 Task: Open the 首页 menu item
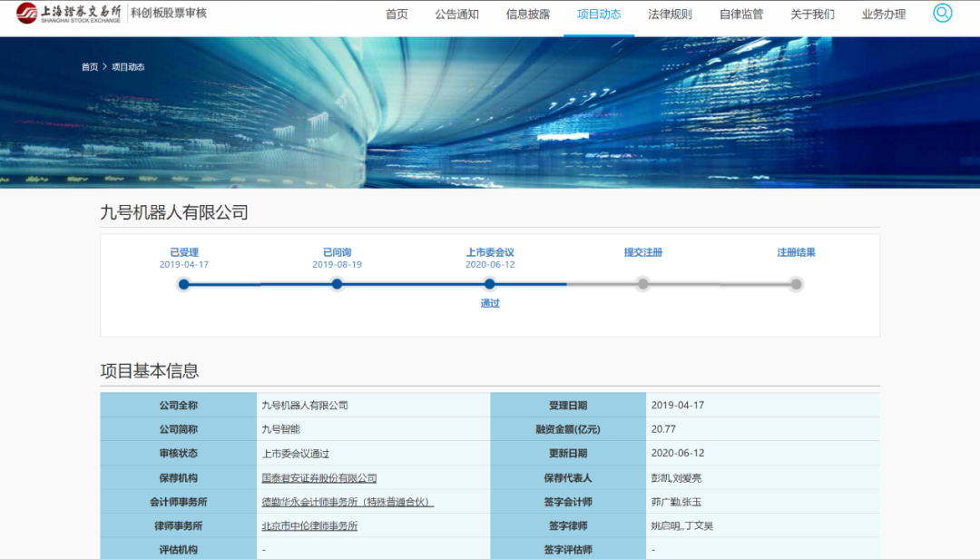(397, 15)
